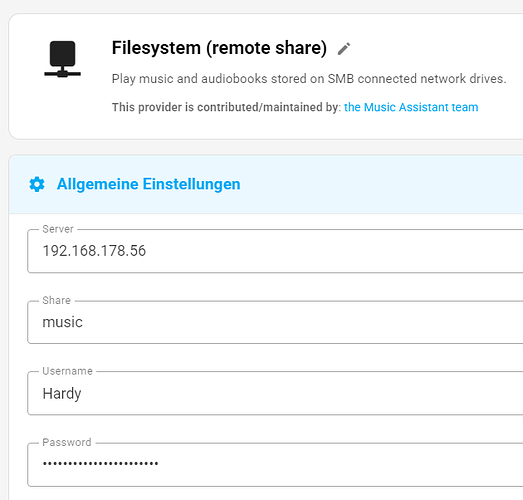Viewport: 523px width, 500px height.
Task: Focus the Share field containing music
Action: tap(275, 322)
